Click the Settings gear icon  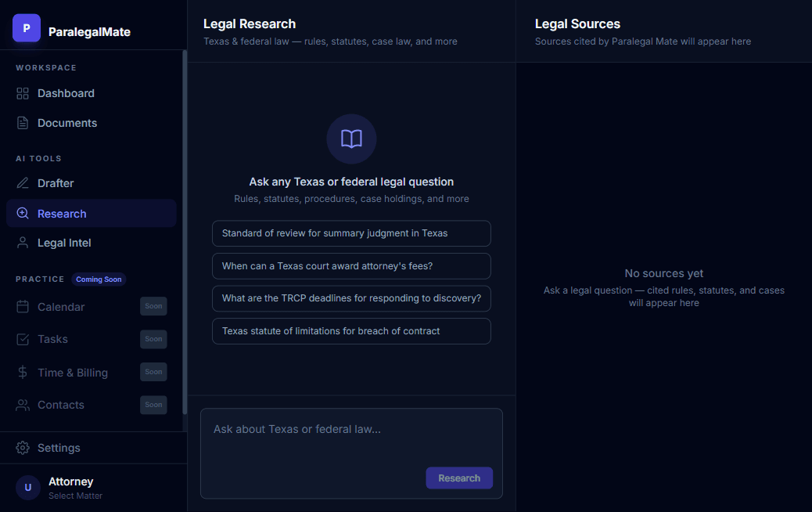click(23, 448)
